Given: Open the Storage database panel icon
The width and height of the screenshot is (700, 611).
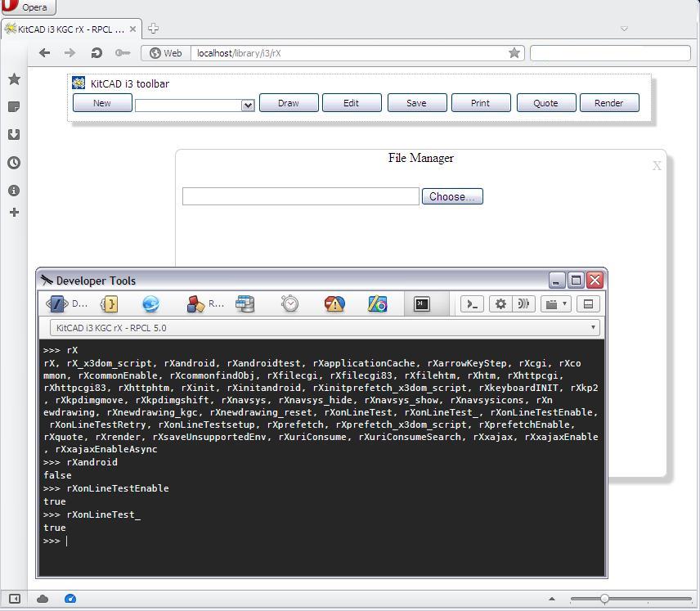Looking at the screenshot, I should [245, 304].
